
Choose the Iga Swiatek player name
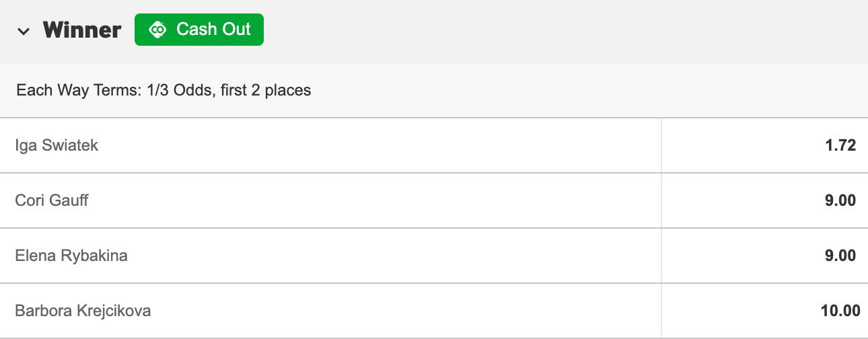coord(57,145)
